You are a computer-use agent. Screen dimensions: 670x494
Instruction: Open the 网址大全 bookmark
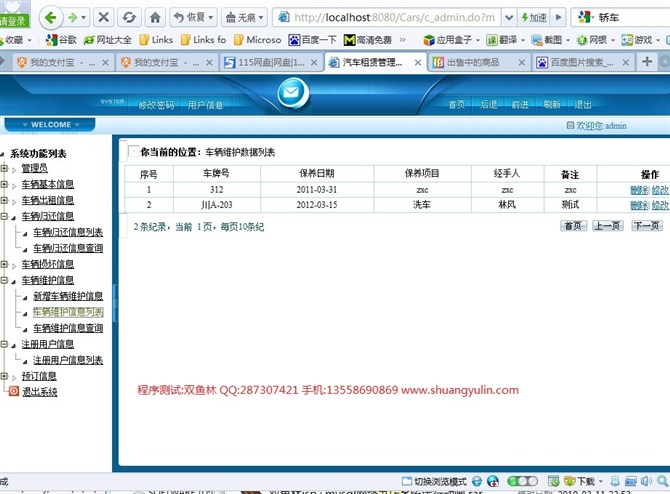click(108, 40)
